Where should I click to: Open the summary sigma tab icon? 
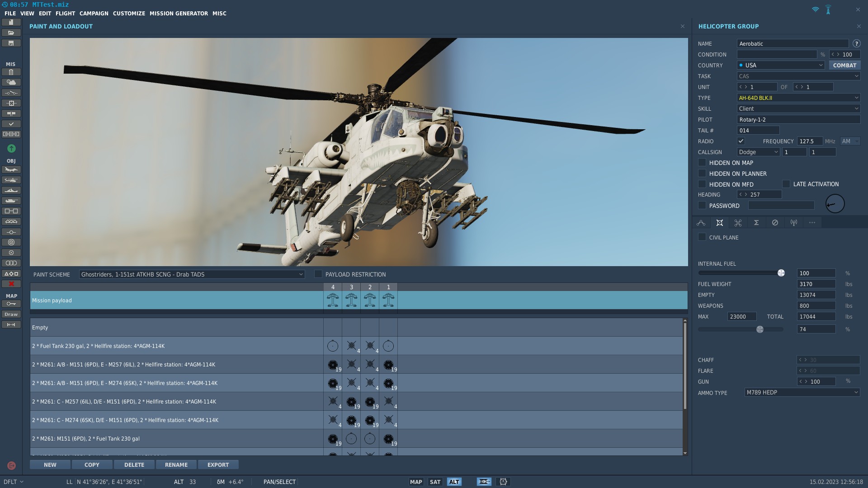pyautogui.click(x=756, y=223)
